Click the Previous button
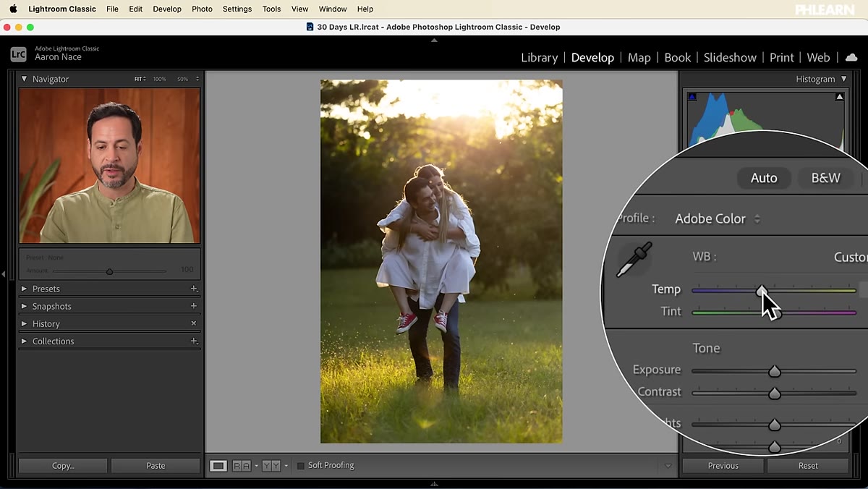This screenshot has height=489, width=868. tap(723, 466)
